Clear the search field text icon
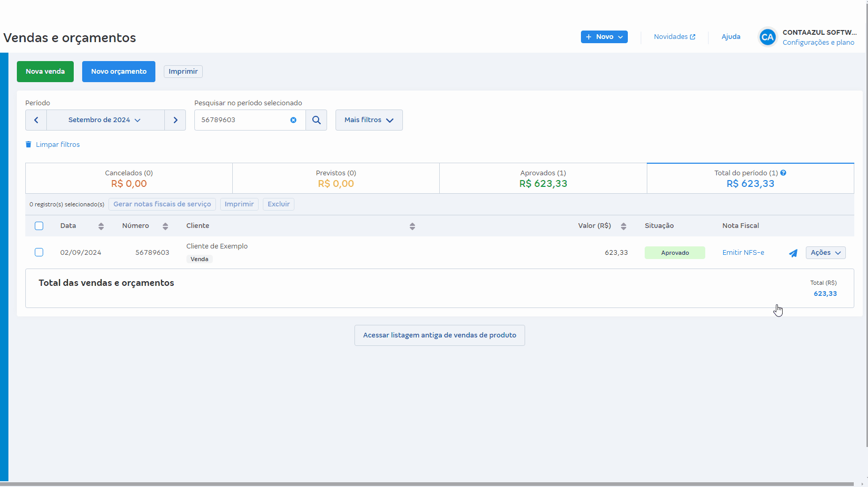 coord(293,120)
